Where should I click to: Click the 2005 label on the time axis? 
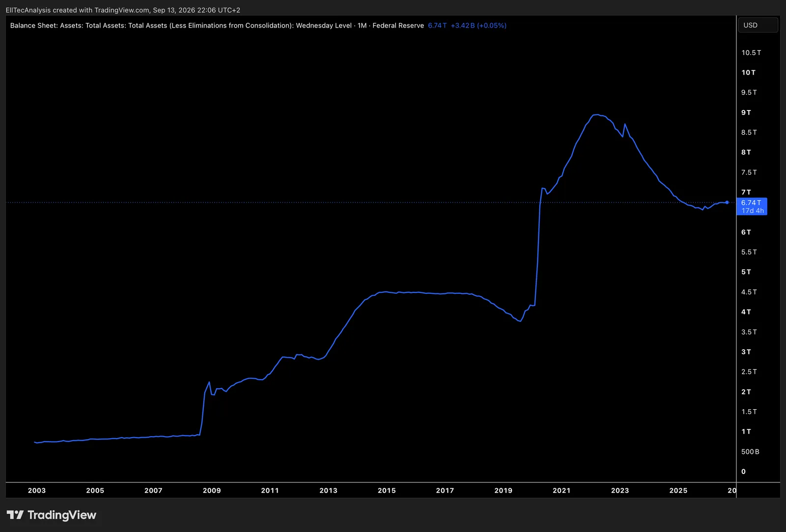click(x=95, y=490)
